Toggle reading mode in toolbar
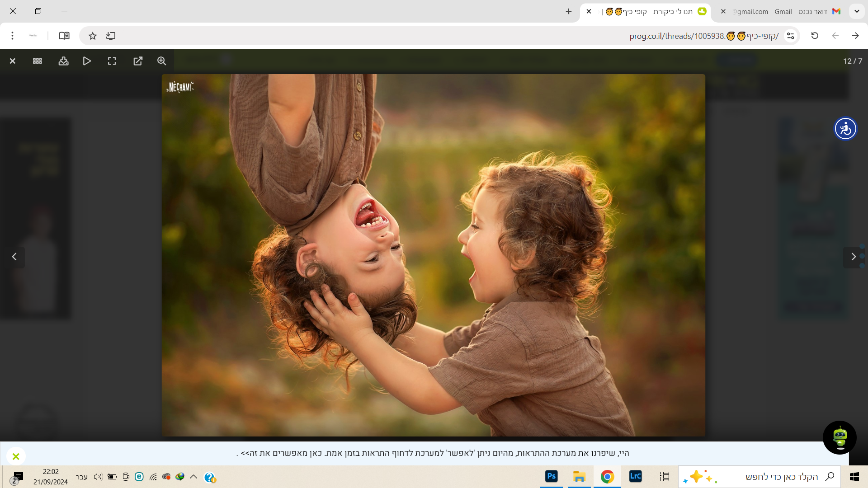 (64, 36)
